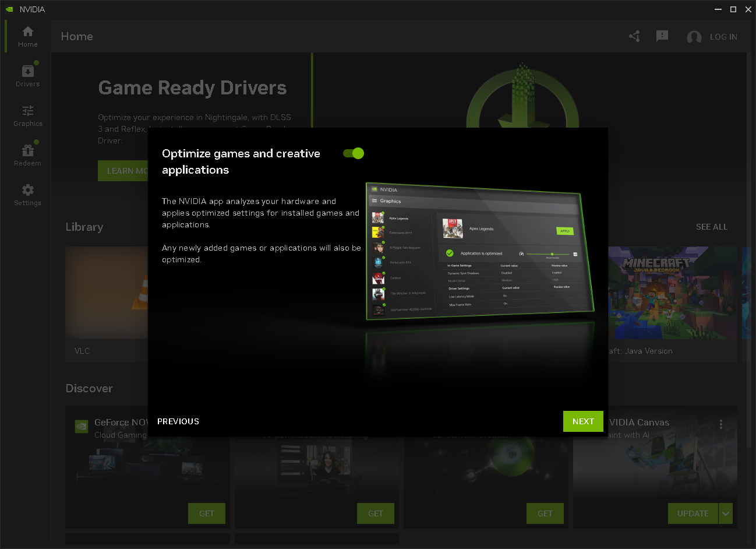
Task: Open the Home section in the sidebar
Action: pos(27,36)
